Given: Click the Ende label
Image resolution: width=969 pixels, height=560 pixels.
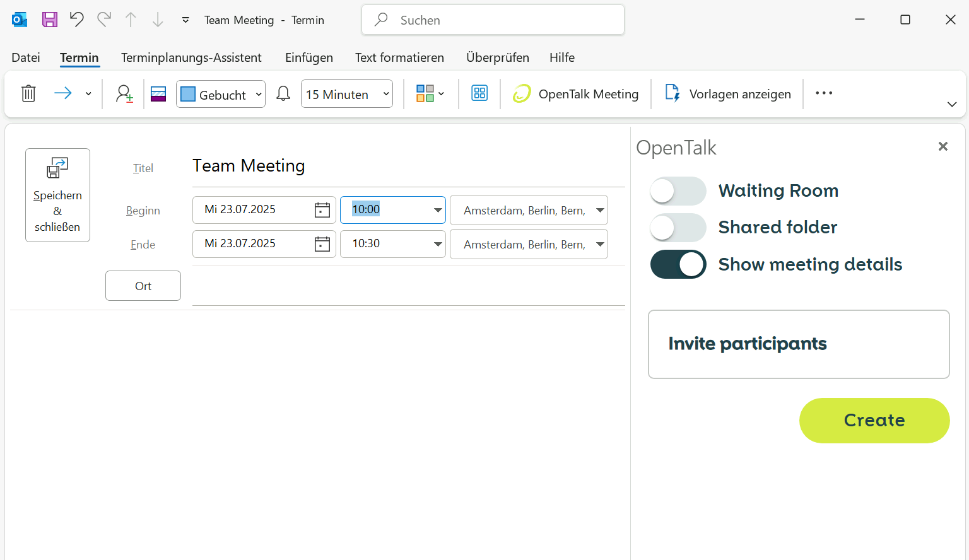Looking at the screenshot, I should (143, 245).
